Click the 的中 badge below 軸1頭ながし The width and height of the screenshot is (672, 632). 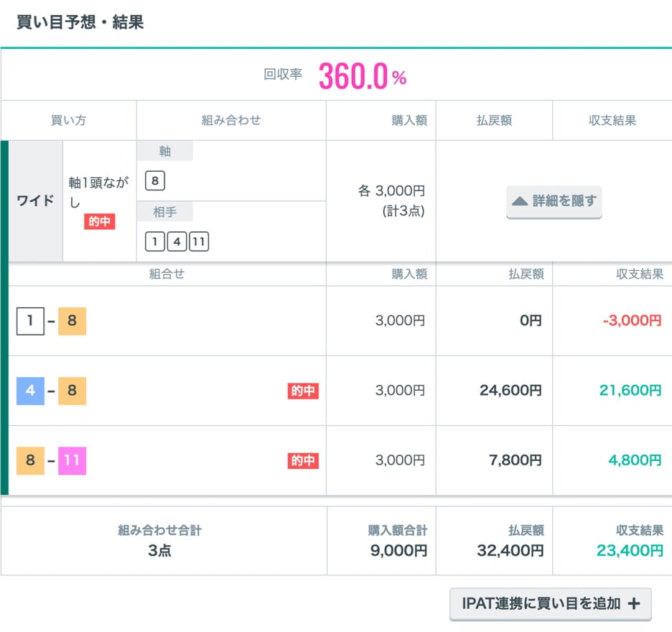99,222
